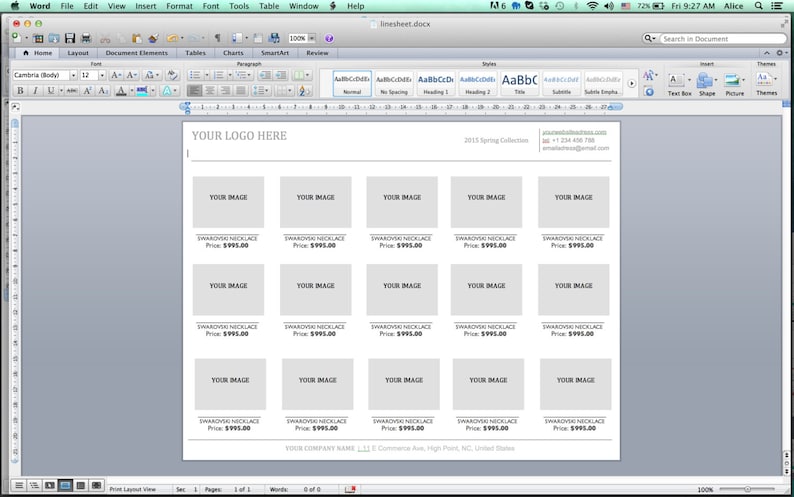Select the Format Painter brush icon
Screen dimensions: 794x497
(153, 38)
